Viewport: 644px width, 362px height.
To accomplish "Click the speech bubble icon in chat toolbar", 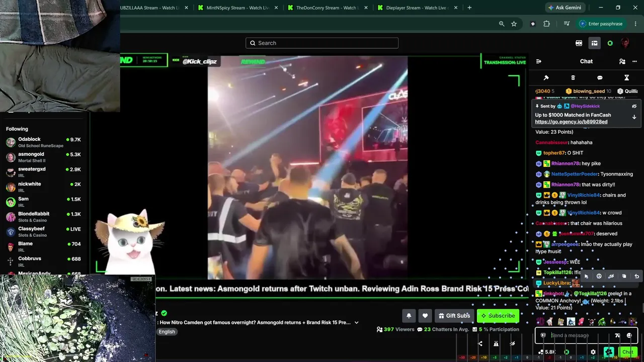I will [x=600, y=78].
